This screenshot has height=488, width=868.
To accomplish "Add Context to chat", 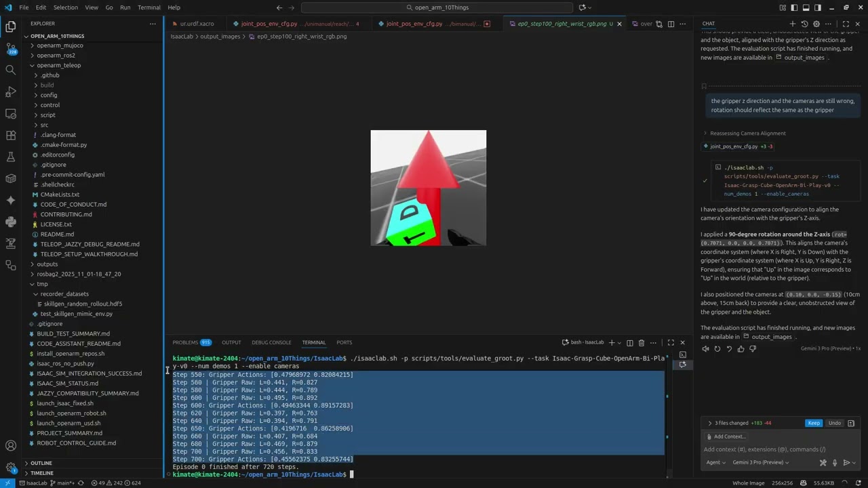I will [726, 436].
